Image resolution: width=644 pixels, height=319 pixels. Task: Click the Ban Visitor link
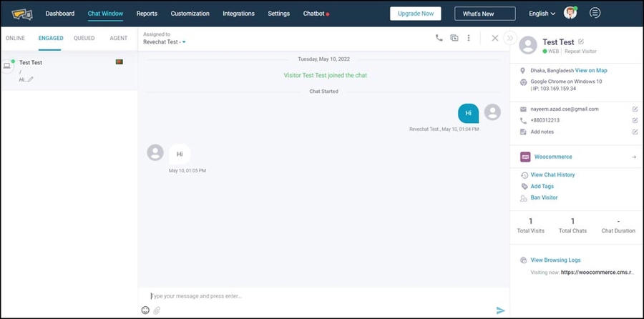(x=544, y=197)
